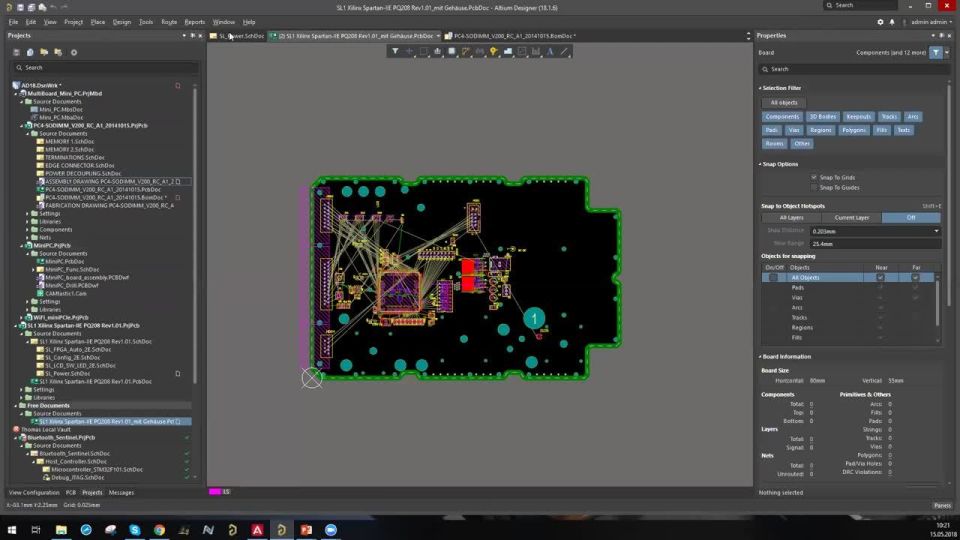
Task: Click the settings gear icon in the title bar area
Action: tap(880, 22)
